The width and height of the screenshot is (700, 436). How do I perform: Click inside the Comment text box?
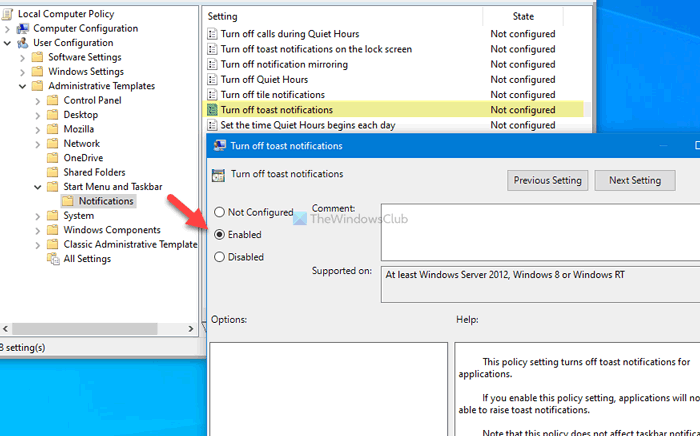[x=541, y=232]
